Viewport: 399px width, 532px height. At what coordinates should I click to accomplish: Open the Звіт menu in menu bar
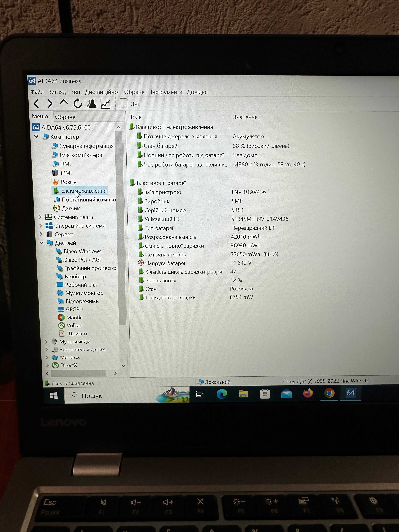click(75, 92)
